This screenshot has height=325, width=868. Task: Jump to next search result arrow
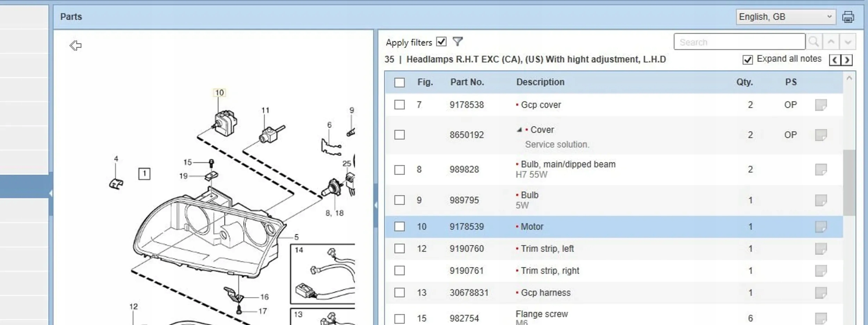[848, 42]
